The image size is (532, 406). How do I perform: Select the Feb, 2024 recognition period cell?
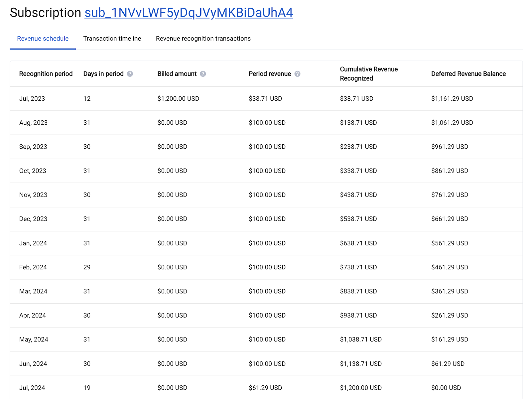(33, 267)
